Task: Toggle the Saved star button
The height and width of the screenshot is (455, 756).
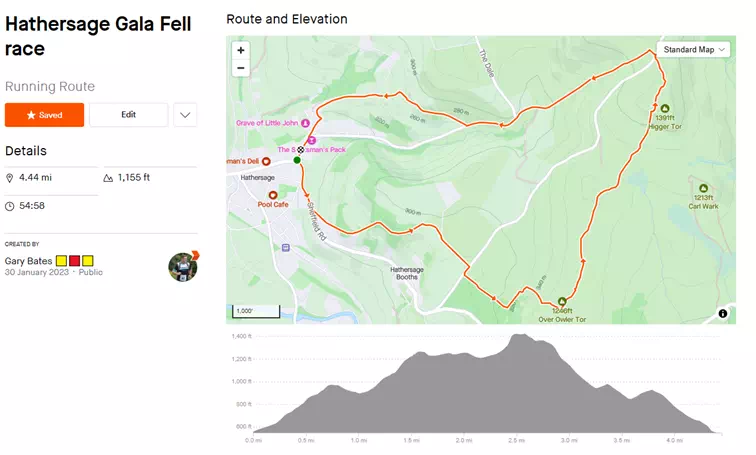Action: click(x=44, y=115)
